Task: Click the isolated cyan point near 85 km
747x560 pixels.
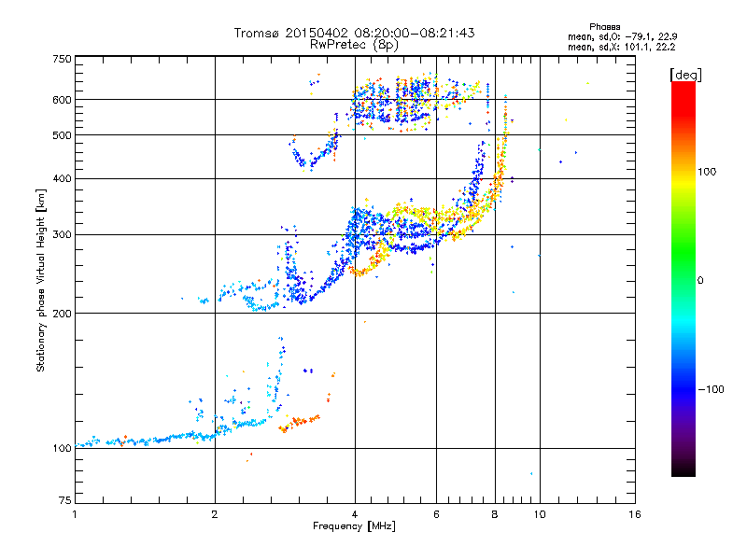Action: pyautogui.click(x=531, y=474)
